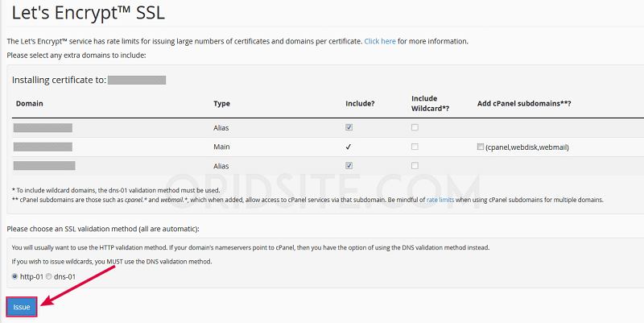Click the 'Installing certificate to:' text
This screenshot has width=644, height=323.
point(59,80)
